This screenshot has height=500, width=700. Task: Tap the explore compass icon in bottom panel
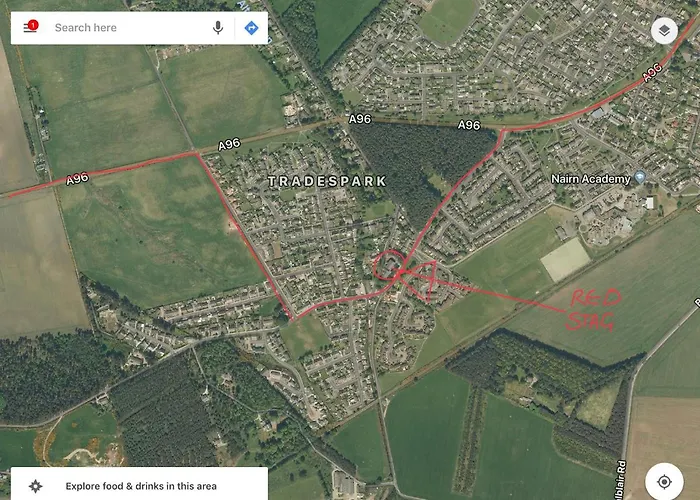click(35, 486)
